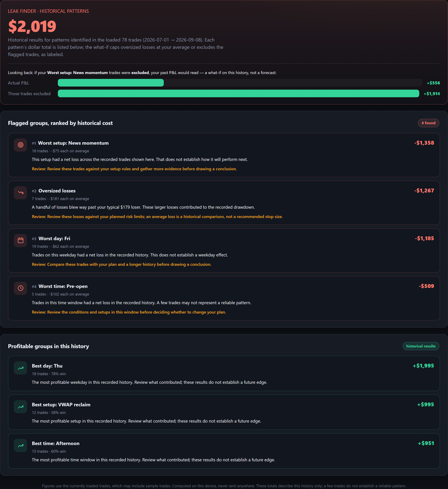This screenshot has width=448, height=489.
Task: Click 'Profitable groups in this history' heading
Action: (48, 346)
